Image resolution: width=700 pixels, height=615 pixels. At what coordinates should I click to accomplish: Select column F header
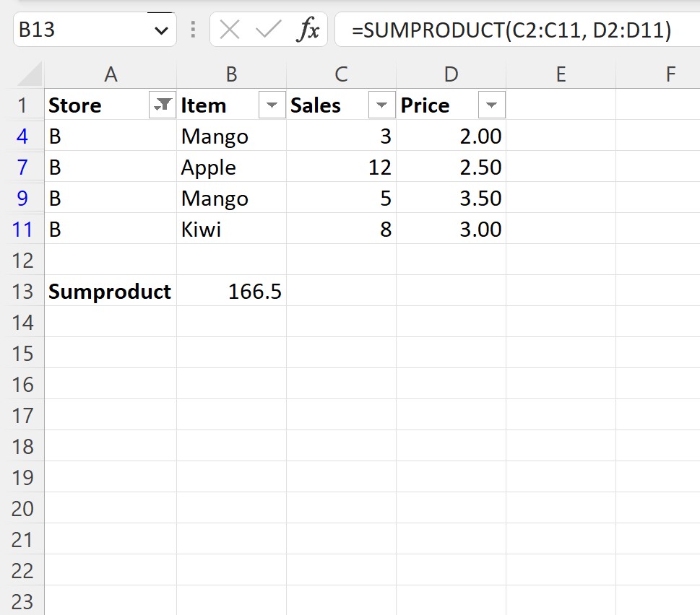coord(658,74)
